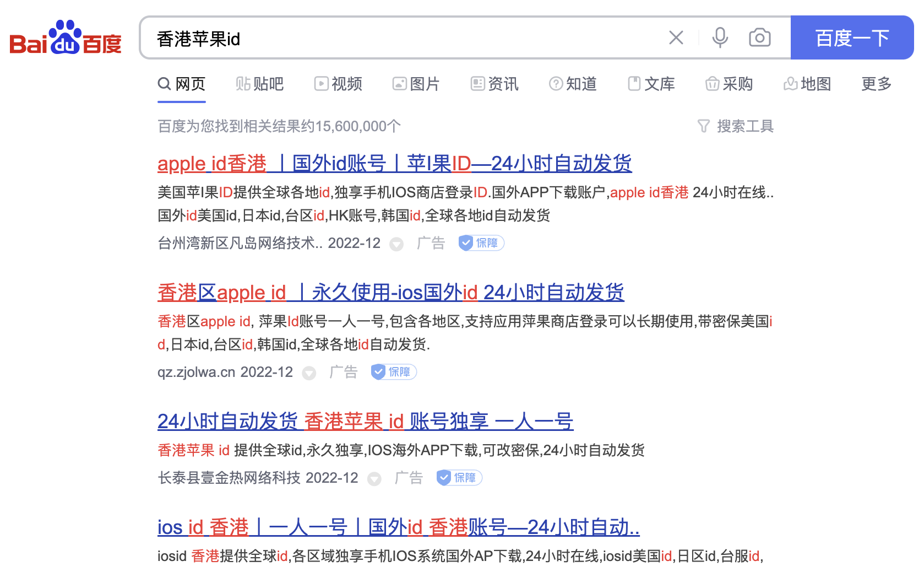Image resolution: width=924 pixels, height=572 pixels.
Task: Expand dropdown arrow beside qz.zjolwa.cn 2022-12
Action: click(x=309, y=373)
